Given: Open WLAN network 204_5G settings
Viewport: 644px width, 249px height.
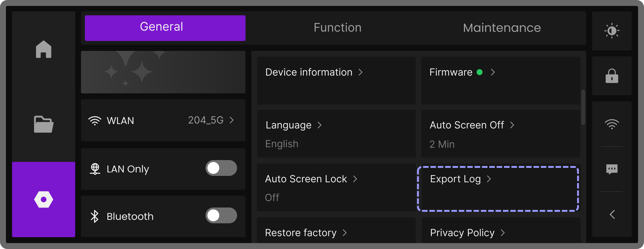Looking at the screenshot, I should (163, 120).
